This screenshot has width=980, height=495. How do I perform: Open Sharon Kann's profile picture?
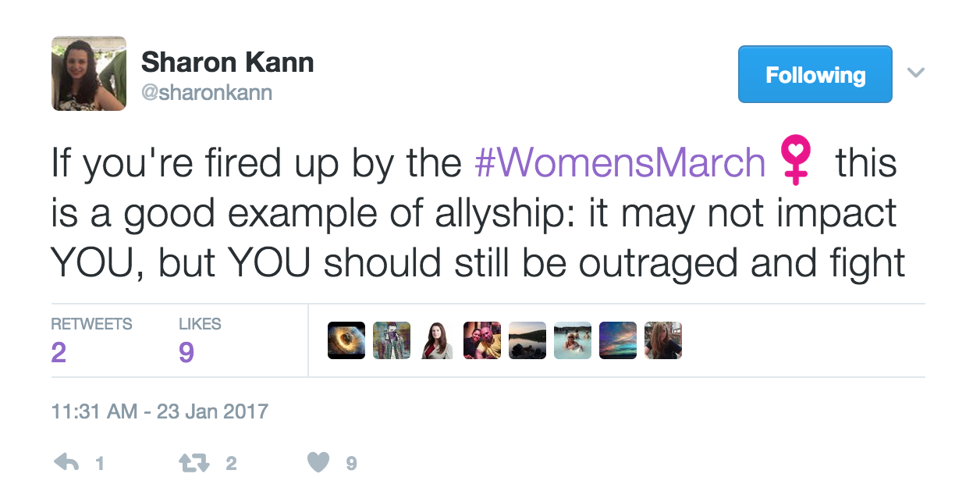point(89,73)
